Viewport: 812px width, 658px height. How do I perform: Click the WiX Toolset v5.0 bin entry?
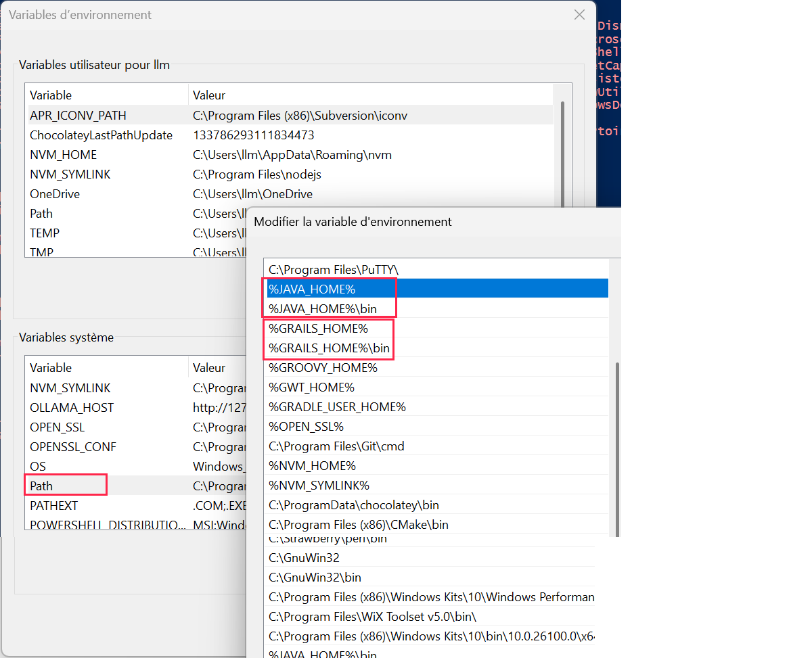coord(372,617)
